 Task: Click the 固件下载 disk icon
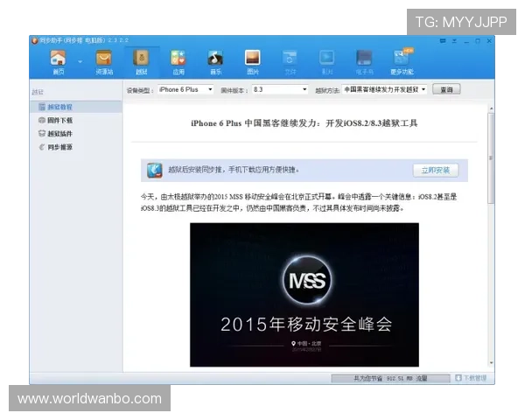click(42, 120)
